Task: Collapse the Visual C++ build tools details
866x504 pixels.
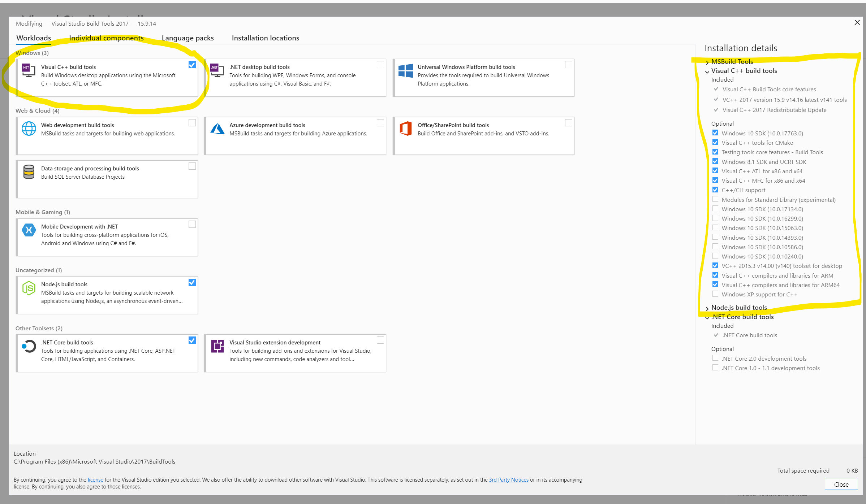Action: point(707,71)
